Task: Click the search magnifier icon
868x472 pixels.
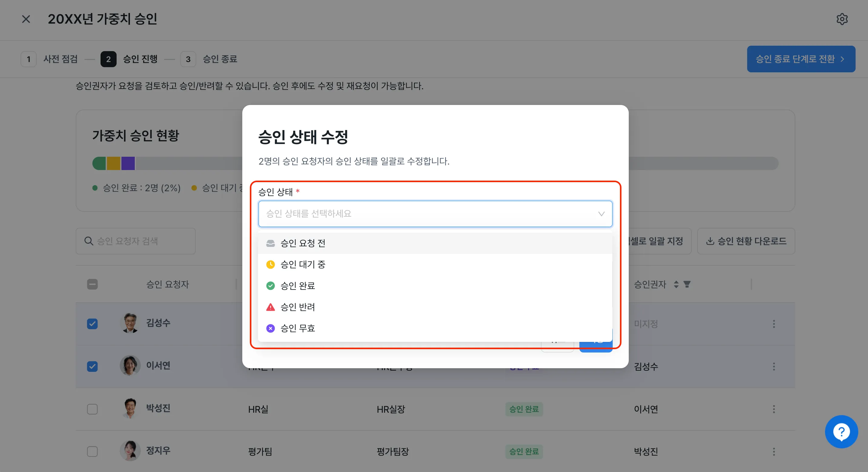Action: (x=89, y=241)
